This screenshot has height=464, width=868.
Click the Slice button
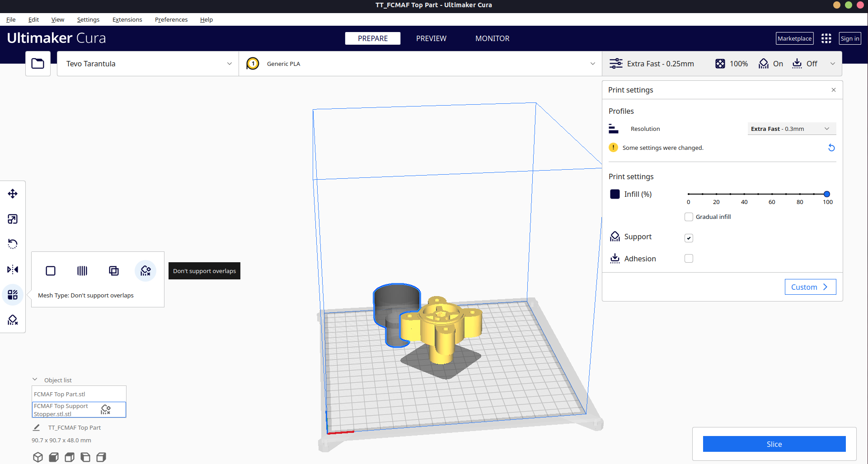click(x=774, y=444)
